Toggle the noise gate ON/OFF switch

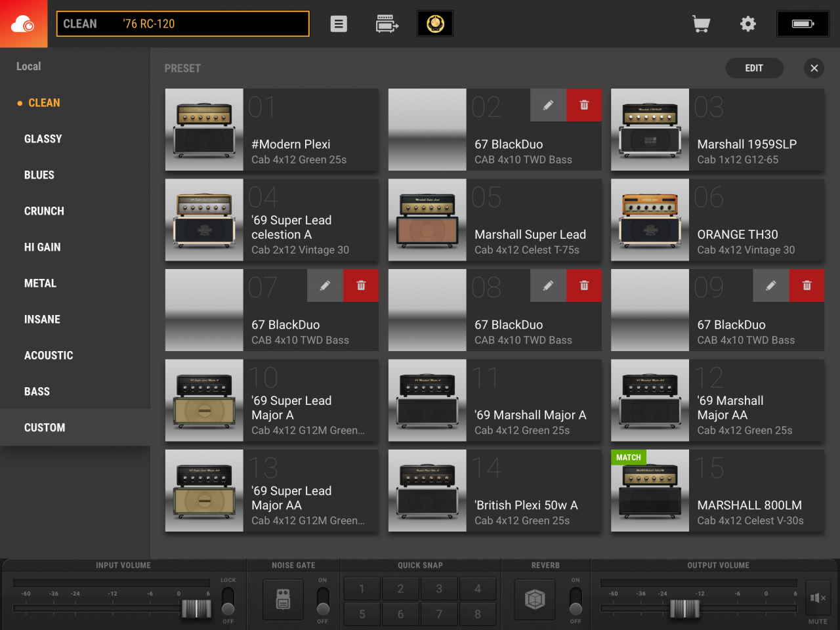(323, 600)
